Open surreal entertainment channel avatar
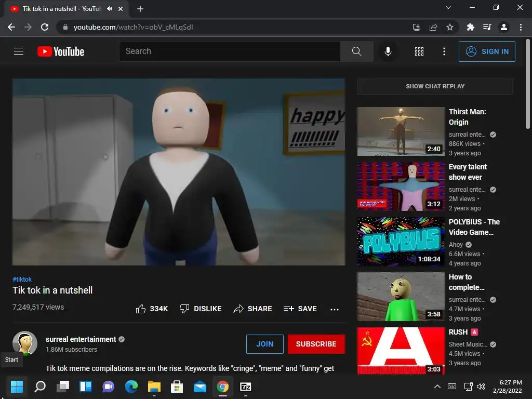This screenshot has width=532, height=399. [x=25, y=343]
